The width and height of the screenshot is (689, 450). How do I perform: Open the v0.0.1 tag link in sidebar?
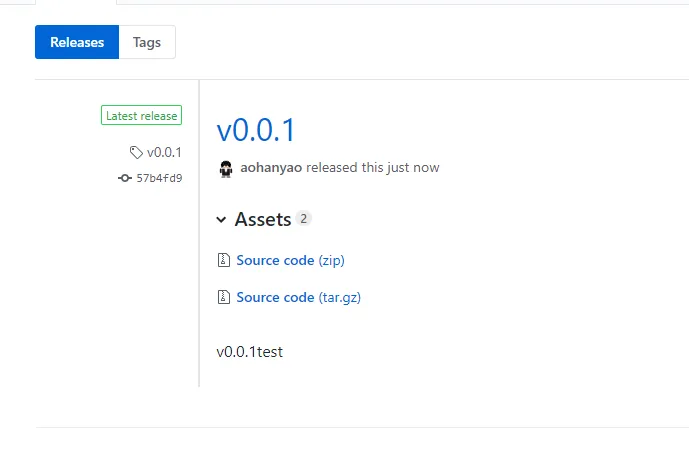[x=164, y=152]
